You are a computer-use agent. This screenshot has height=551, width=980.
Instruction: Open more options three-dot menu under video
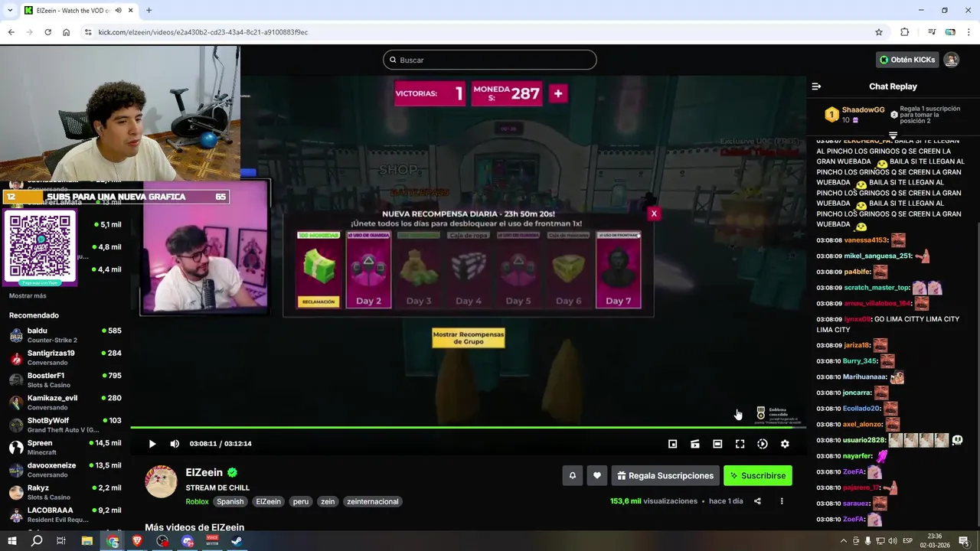(x=782, y=501)
